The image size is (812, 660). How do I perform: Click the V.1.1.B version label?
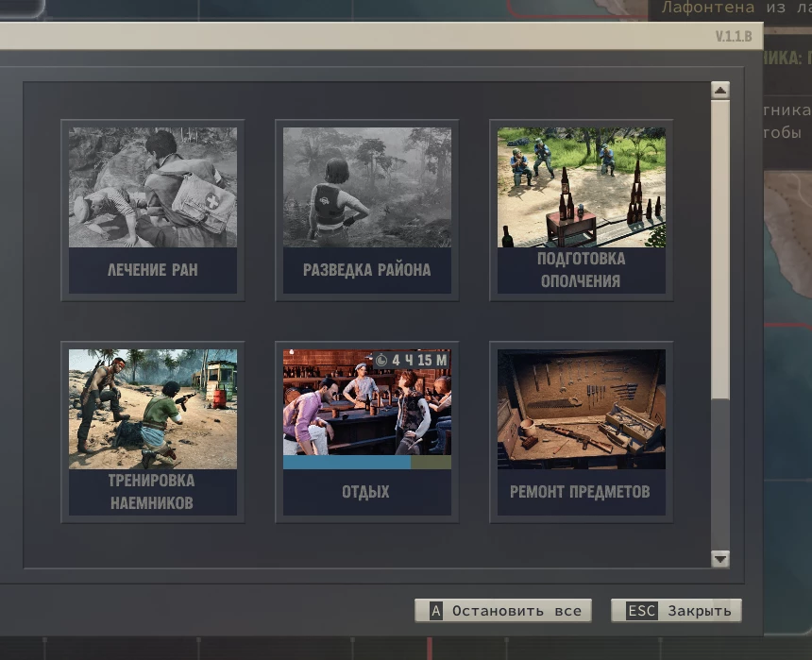(734, 36)
